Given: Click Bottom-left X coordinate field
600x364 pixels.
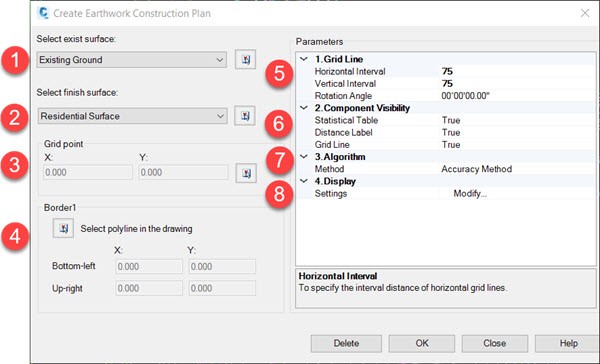Looking at the screenshot, I should point(149,266).
